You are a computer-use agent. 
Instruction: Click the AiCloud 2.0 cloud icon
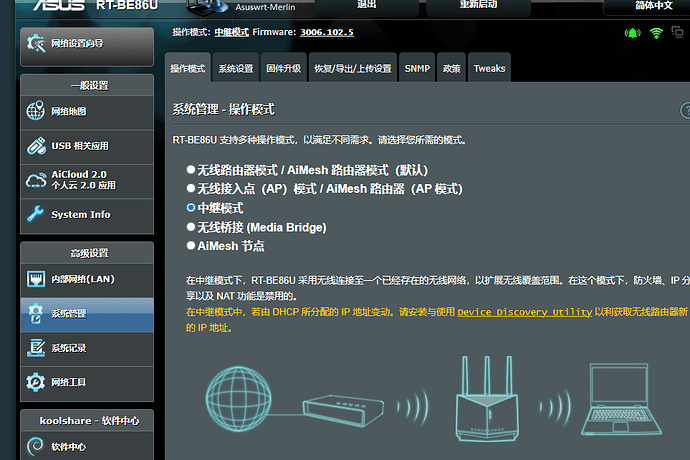click(36, 180)
